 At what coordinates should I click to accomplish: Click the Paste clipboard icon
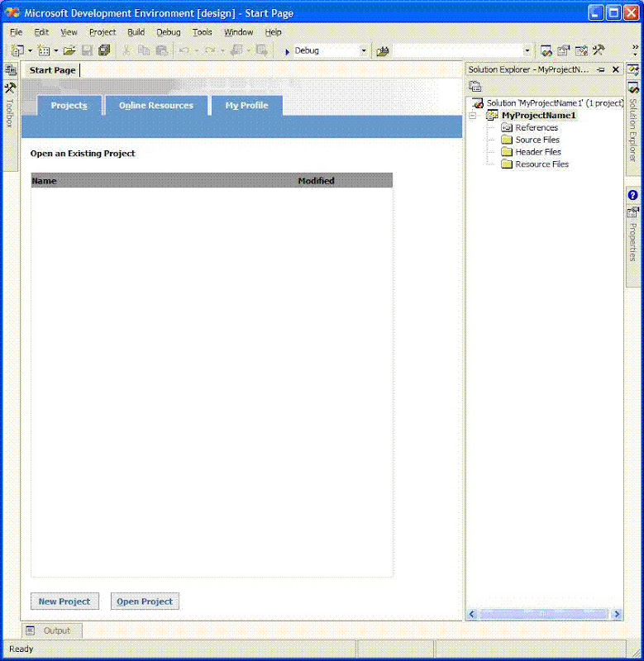[x=162, y=50]
